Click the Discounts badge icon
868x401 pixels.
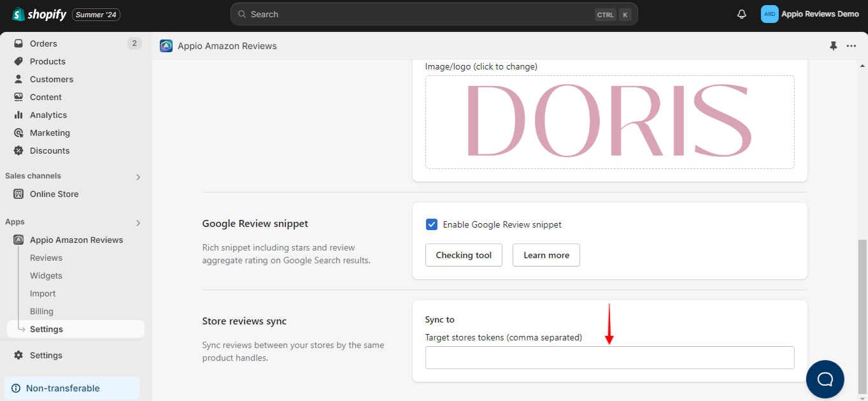[18, 150]
